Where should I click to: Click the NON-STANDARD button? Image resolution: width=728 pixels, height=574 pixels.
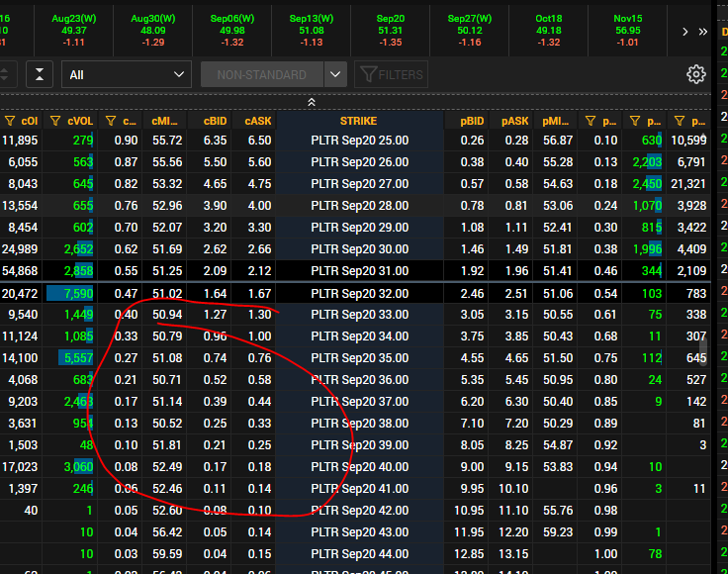(x=262, y=74)
